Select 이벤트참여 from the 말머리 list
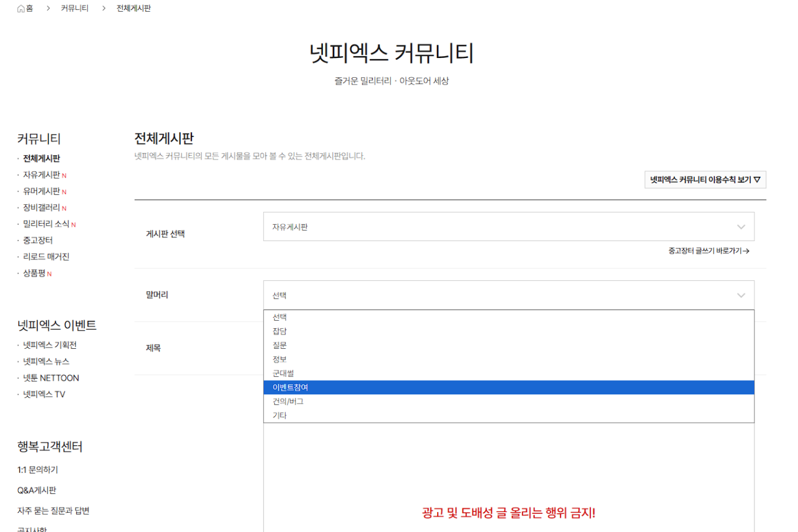This screenshot has width=798, height=532. coord(291,387)
